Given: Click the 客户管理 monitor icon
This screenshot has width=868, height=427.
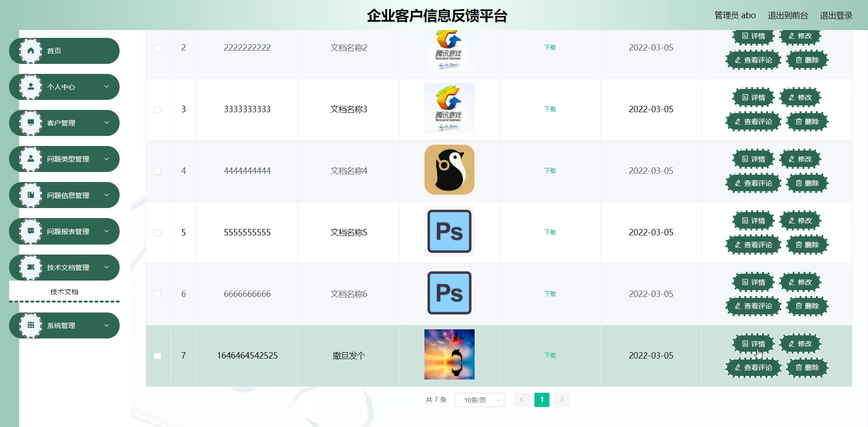Looking at the screenshot, I should coord(31,123).
